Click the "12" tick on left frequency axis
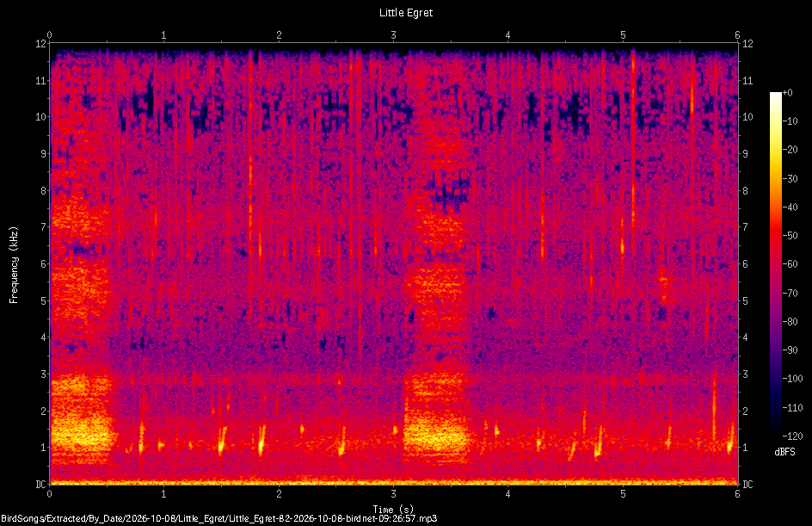The height and width of the screenshot is (526, 812). click(41, 44)
